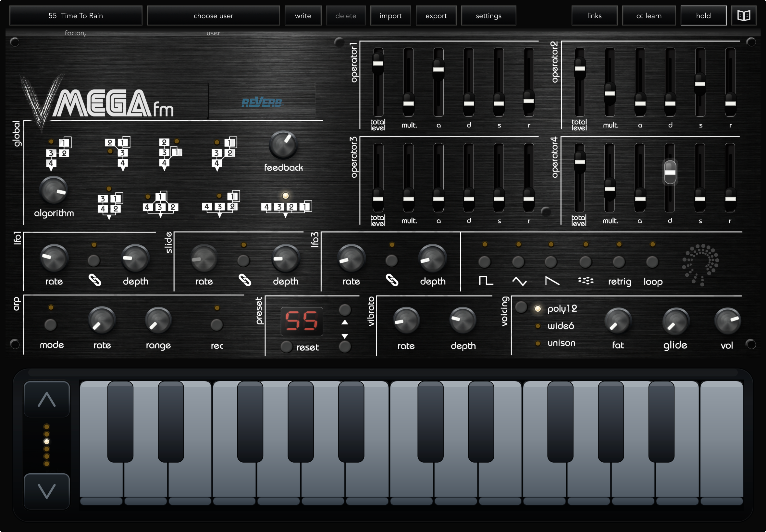Toggle the slide link button

(243, 260)
